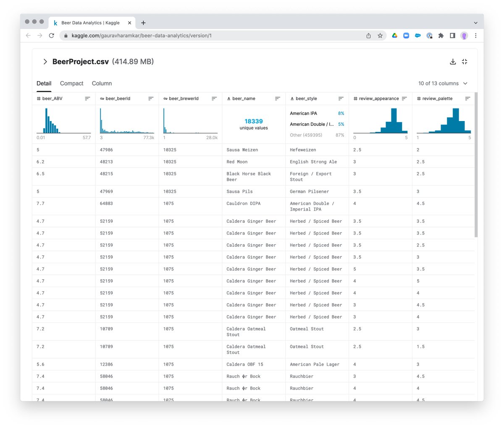The width and height of the screenshot is (504, 428).
Task: Click the table vertical scrollbar
Action: pyautogui.click(x=476, y=165)
